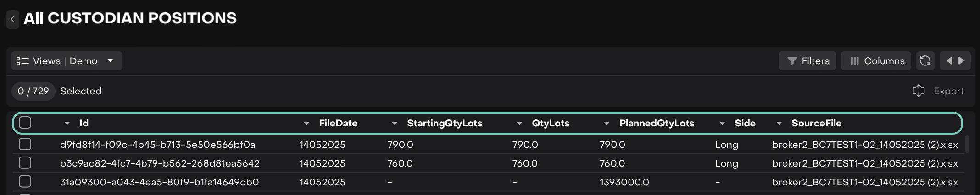
Task: Open the Columns chooser
Action: [876, 61]
